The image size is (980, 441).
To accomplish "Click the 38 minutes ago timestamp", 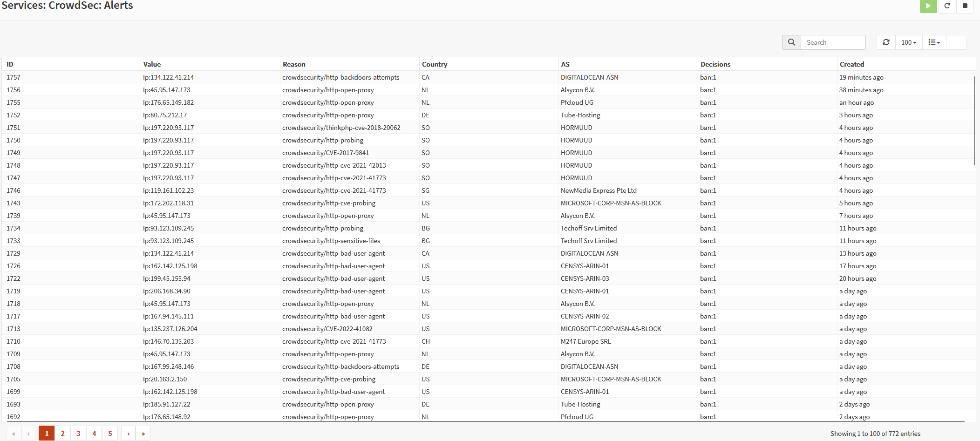I will (x=861, y=90).
